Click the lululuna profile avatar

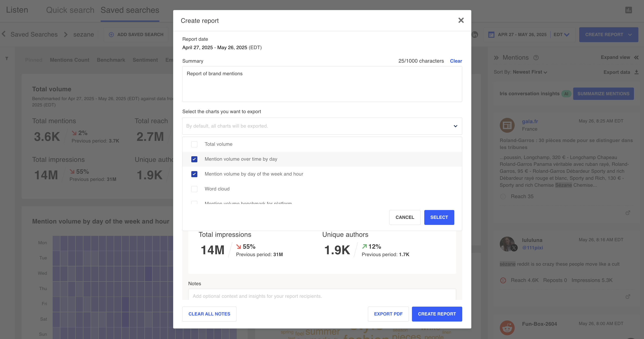pyautogui.click(x=507, y=244)
